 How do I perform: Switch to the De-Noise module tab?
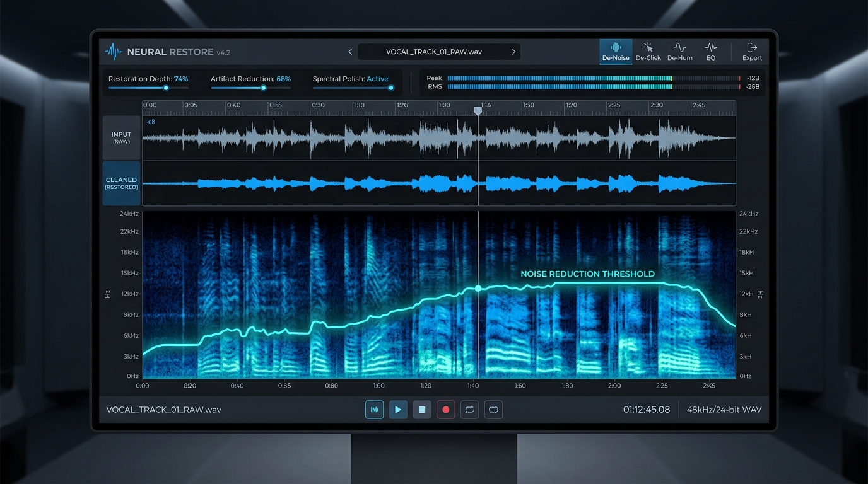click(x=616, y=52)
